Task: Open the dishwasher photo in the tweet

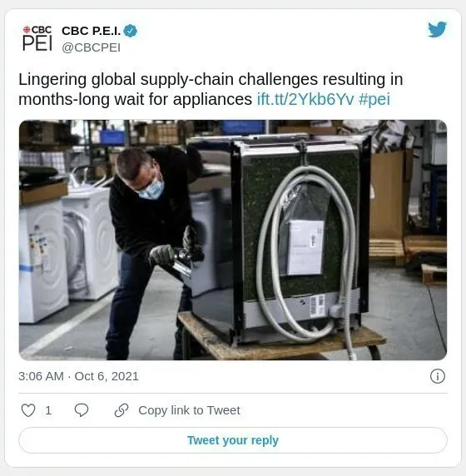Action: point(233,240)
